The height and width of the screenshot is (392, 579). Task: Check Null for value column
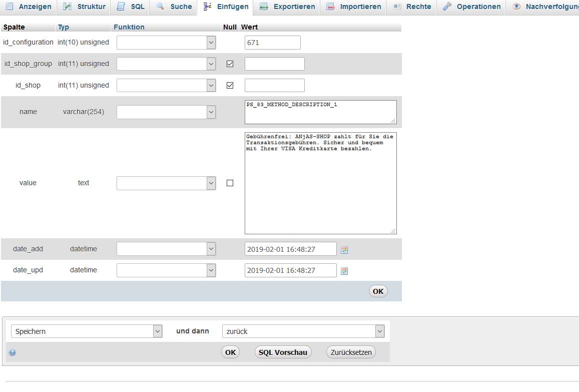[230, 183]
